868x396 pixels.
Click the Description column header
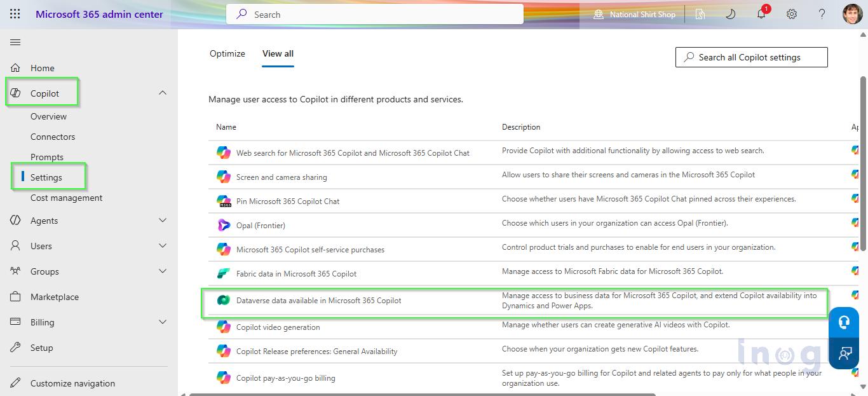[521, 127]
